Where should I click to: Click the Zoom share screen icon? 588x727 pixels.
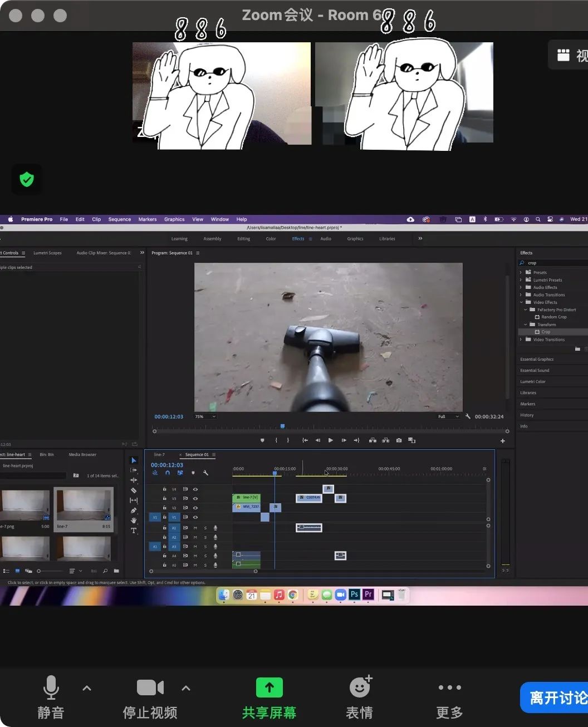(269, 687)
